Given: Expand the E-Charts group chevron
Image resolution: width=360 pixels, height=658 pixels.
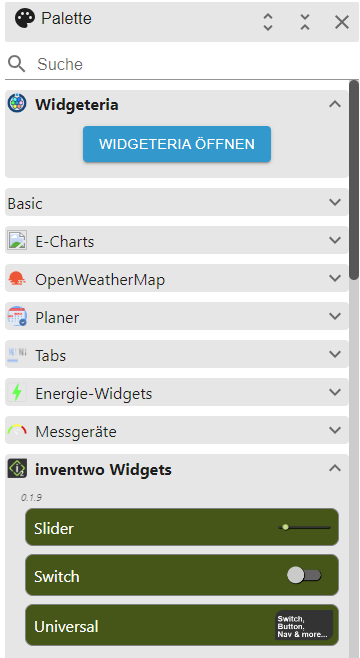Looking at the screenshot, I should coord(335,240).
